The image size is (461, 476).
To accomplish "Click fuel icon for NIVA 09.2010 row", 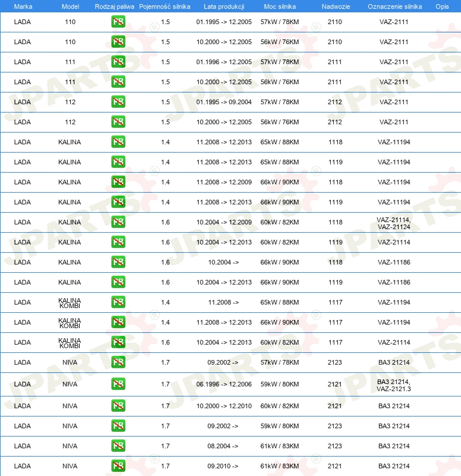I will pos(118,467).
